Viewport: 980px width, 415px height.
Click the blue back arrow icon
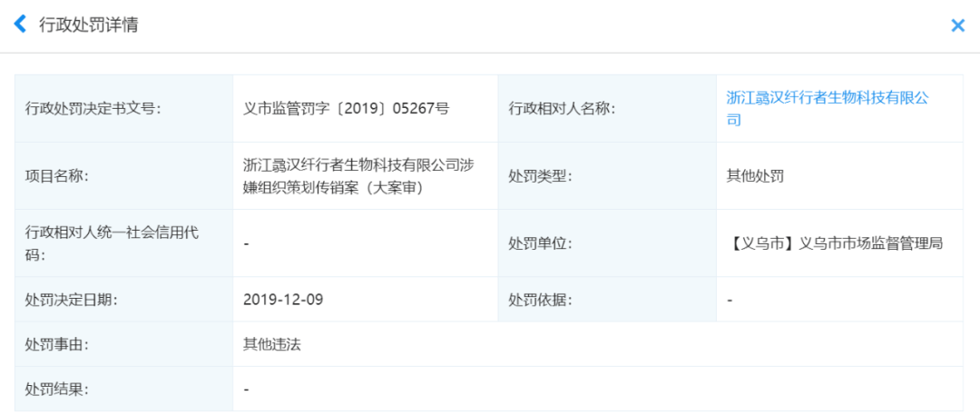20,25
